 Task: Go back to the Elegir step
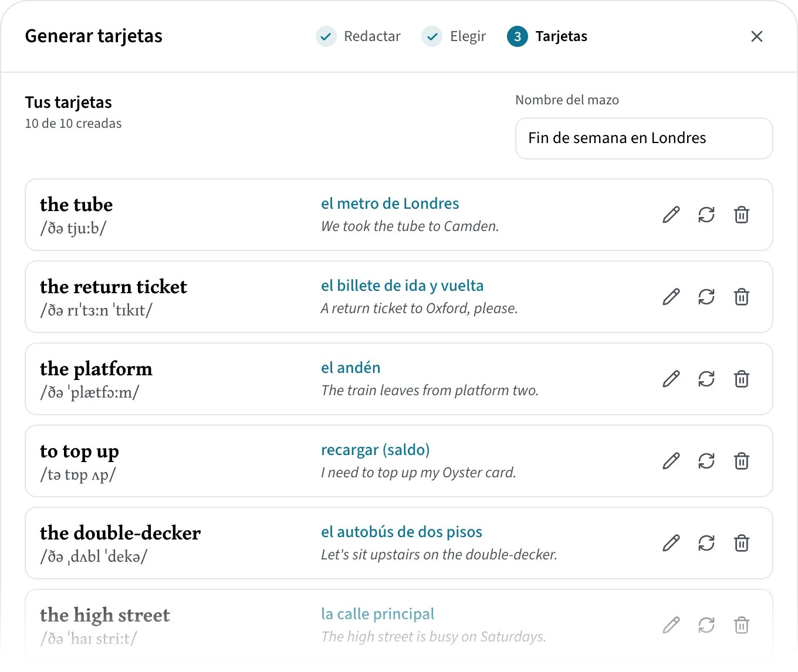coord(454,36)
